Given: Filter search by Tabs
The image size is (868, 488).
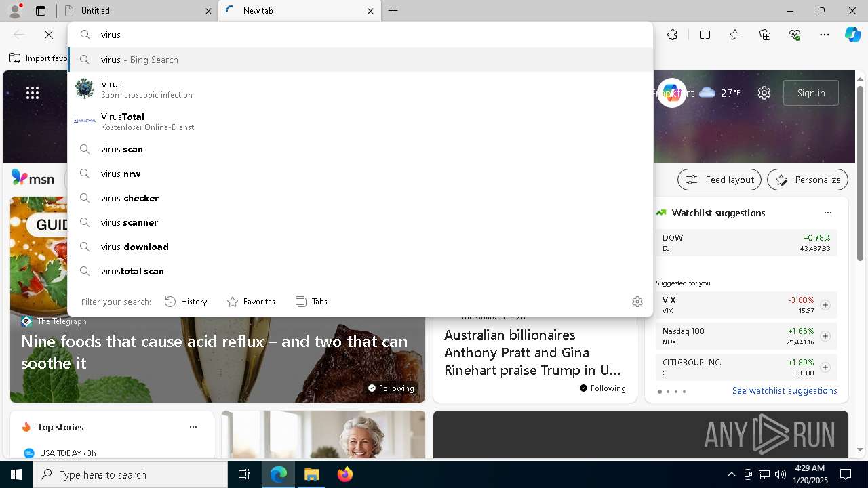Looking at the screenshot, I should click(x=311, y=302).
